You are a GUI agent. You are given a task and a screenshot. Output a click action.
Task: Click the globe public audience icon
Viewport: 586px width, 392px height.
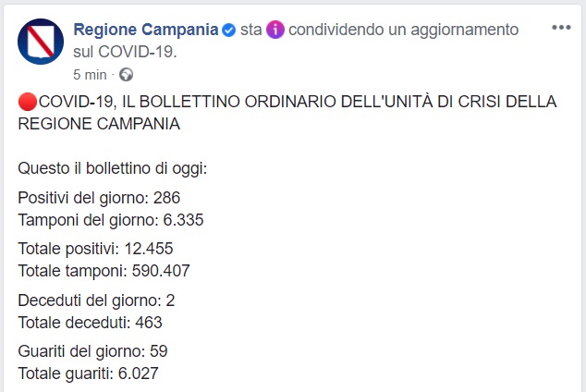pos(126,74)
